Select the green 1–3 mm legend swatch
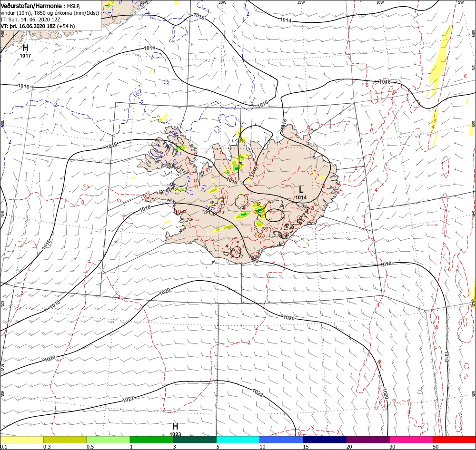The height and width of the screenshot is (450, 476). tap(151, 440)
